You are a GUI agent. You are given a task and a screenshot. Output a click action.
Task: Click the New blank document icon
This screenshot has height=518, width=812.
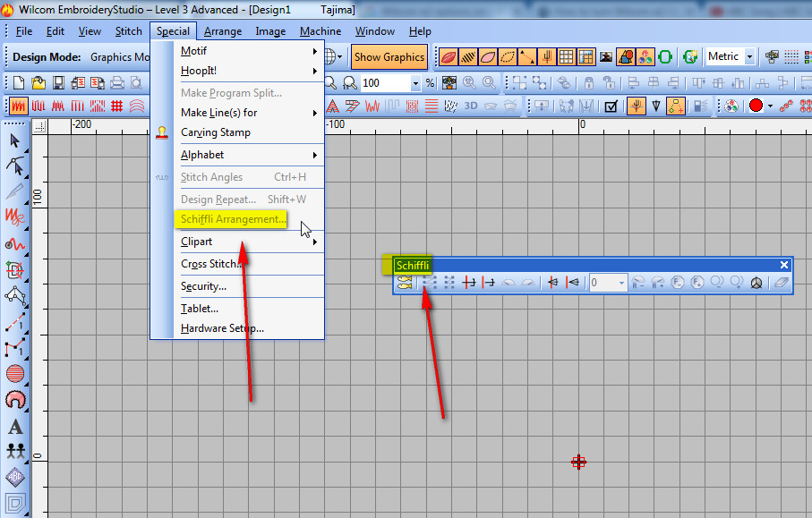18,82
